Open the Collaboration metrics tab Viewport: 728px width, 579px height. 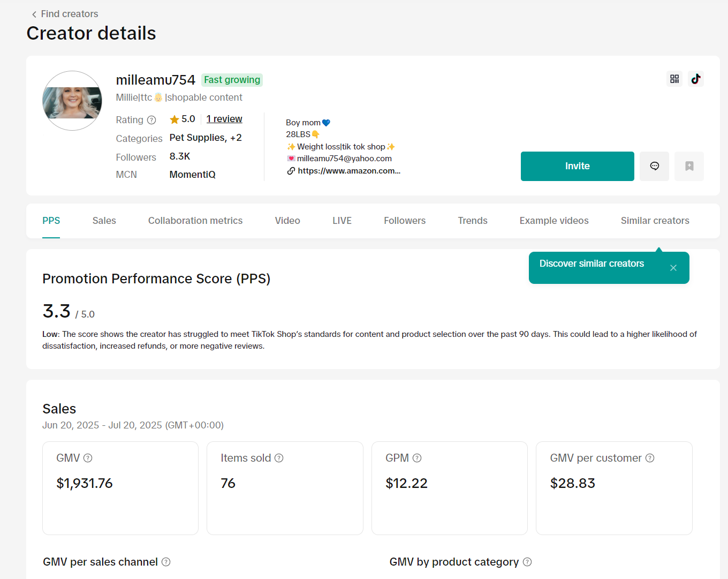(195, 221)
